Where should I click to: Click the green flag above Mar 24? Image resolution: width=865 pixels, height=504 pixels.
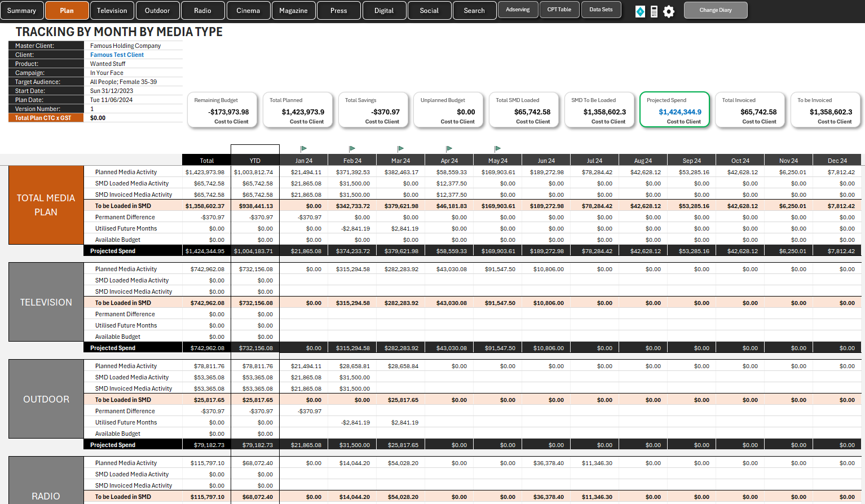point(400,149)
